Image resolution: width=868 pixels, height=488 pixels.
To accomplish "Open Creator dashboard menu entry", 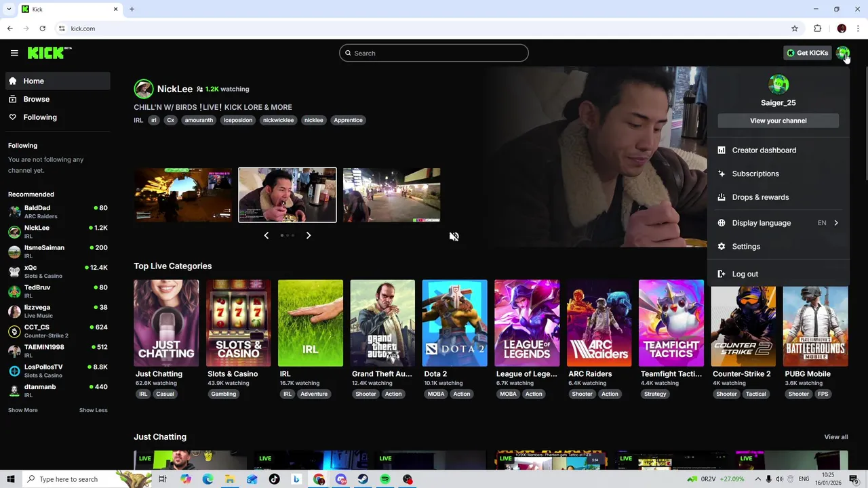I will pyautogui.click(x=778, y=150).
